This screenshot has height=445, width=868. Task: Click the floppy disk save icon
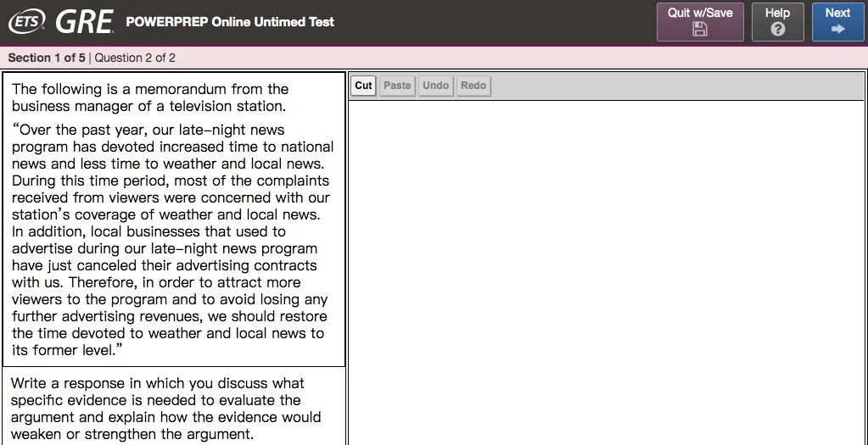(x=700, y=30)
